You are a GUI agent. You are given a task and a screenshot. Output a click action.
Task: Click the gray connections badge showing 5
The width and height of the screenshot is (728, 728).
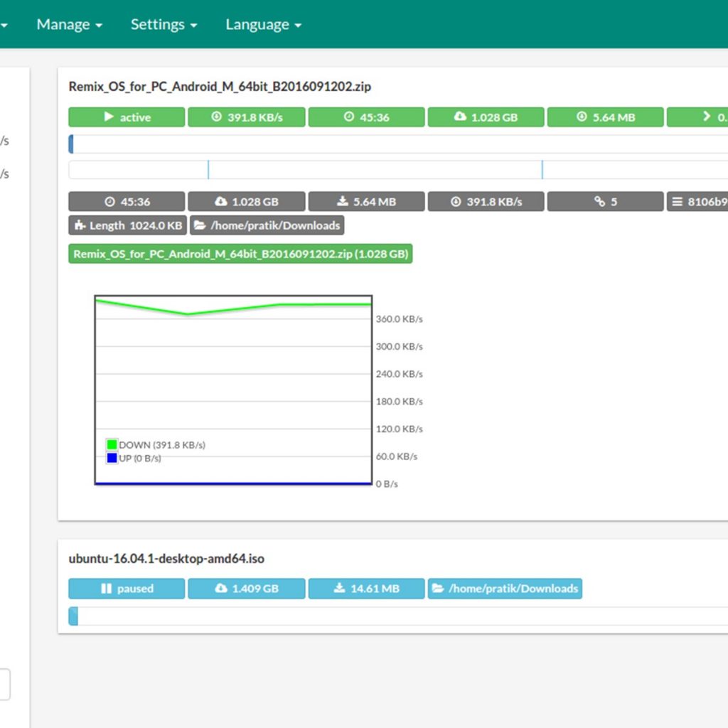pyautogui.click(x=605, y=202)
